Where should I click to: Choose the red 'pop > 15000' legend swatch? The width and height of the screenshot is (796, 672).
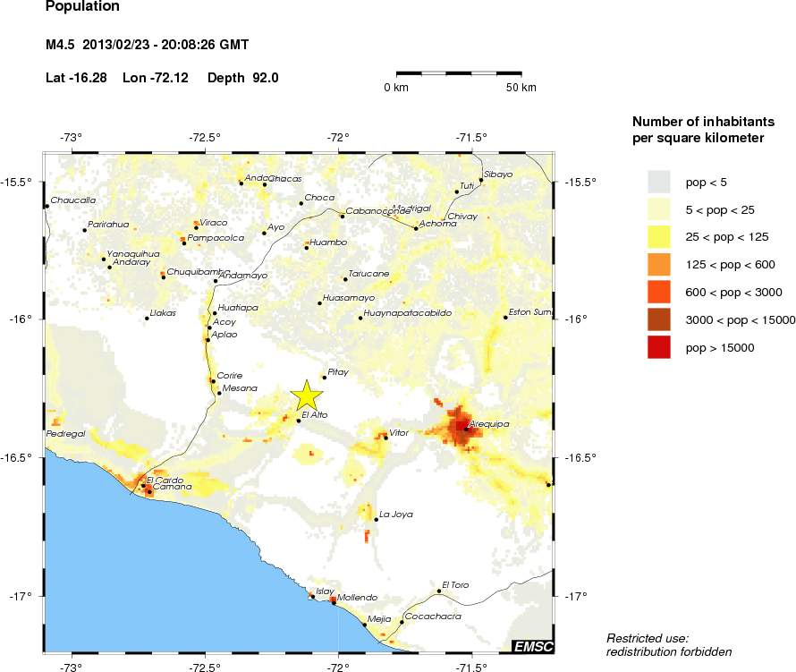[658, 348]
